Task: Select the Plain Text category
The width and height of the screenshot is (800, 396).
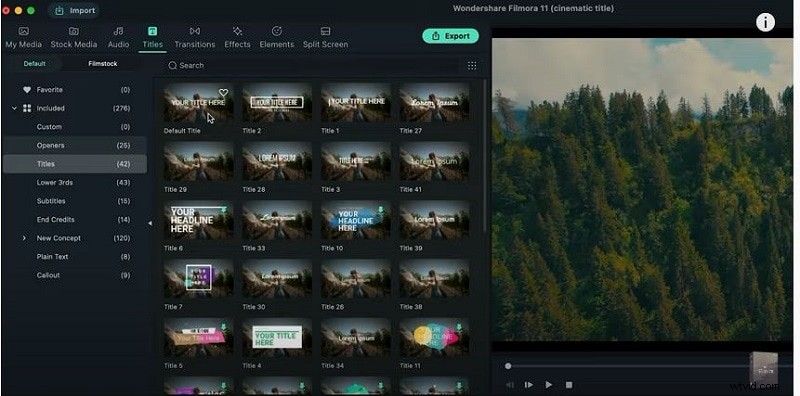Action: click(75, 257)
